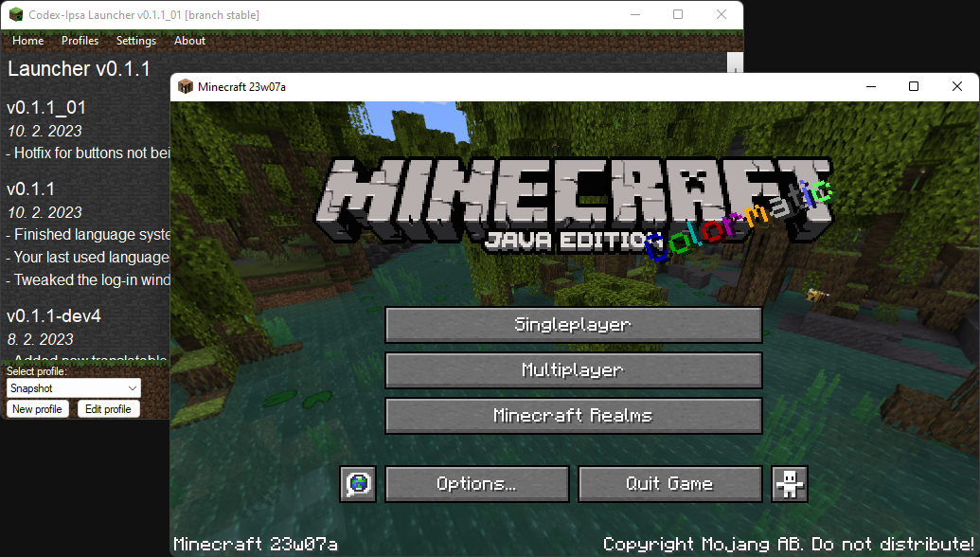Open the Home menu in the launcher
The image size is (980, 557).
pos(28,41)
